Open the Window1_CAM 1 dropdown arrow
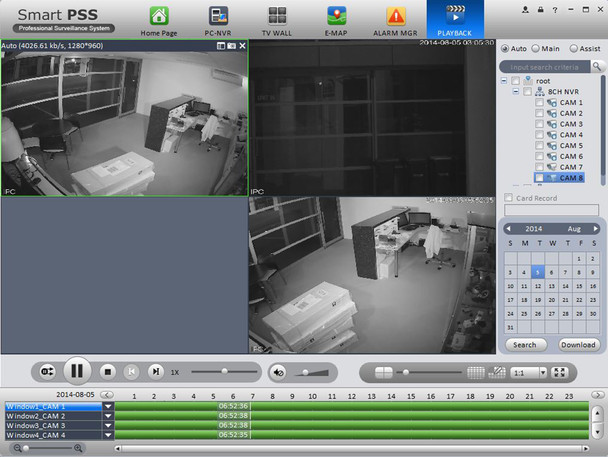 point(108,406)
